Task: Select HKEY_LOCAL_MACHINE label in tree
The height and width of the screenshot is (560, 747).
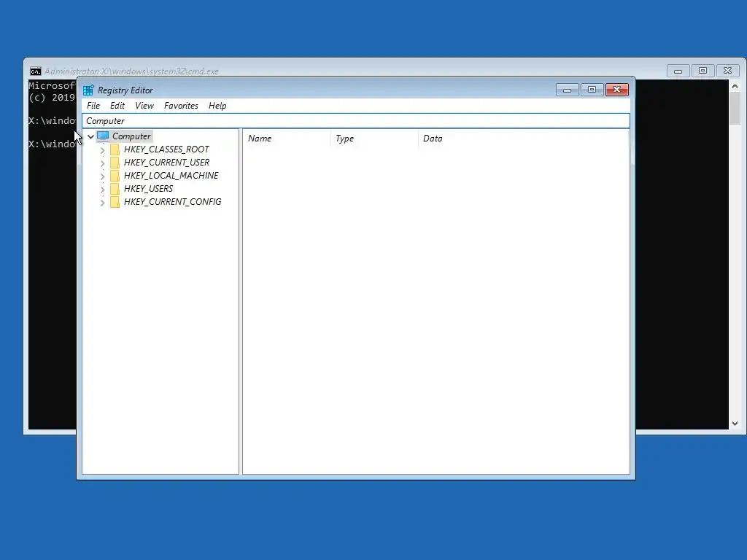Action: pos(171,176)
